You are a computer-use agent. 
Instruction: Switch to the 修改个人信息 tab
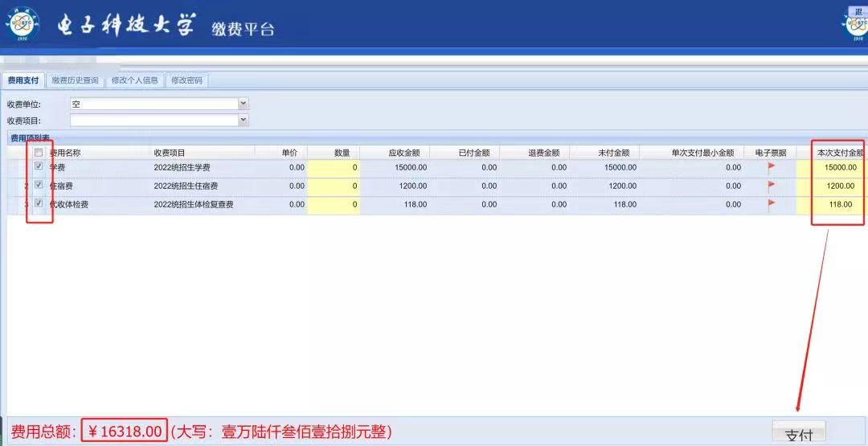134,80
